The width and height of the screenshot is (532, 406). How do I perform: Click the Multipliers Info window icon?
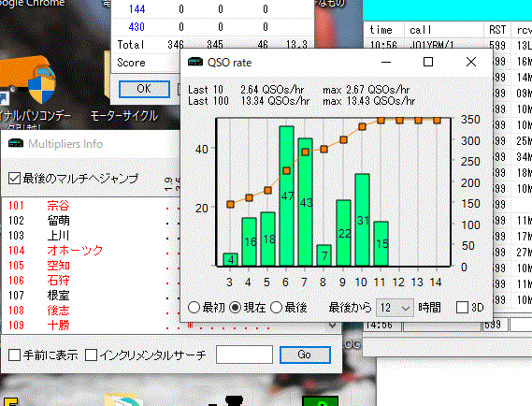tap(16, 143)
